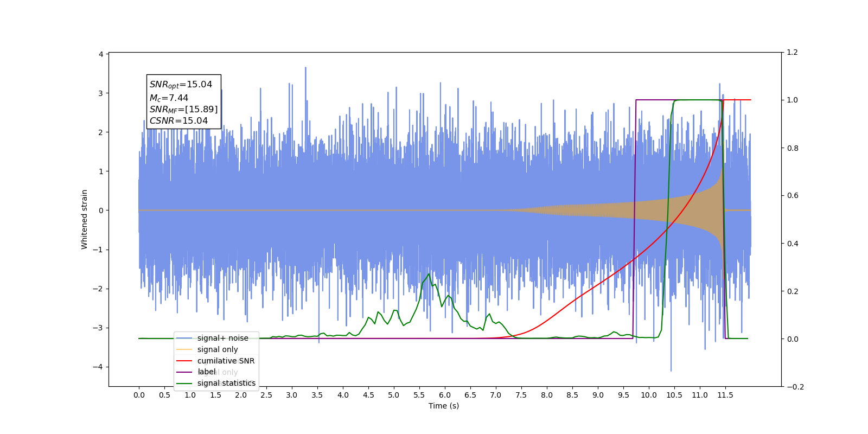Click the −0.2 tick on right axis
This screenshot has height=434, width=868.
795,387
